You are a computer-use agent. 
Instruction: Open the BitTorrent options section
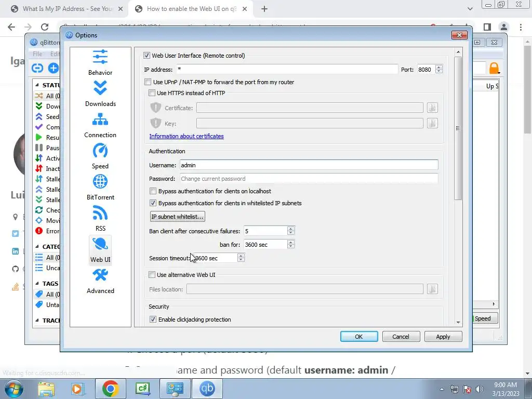point(100,188)
